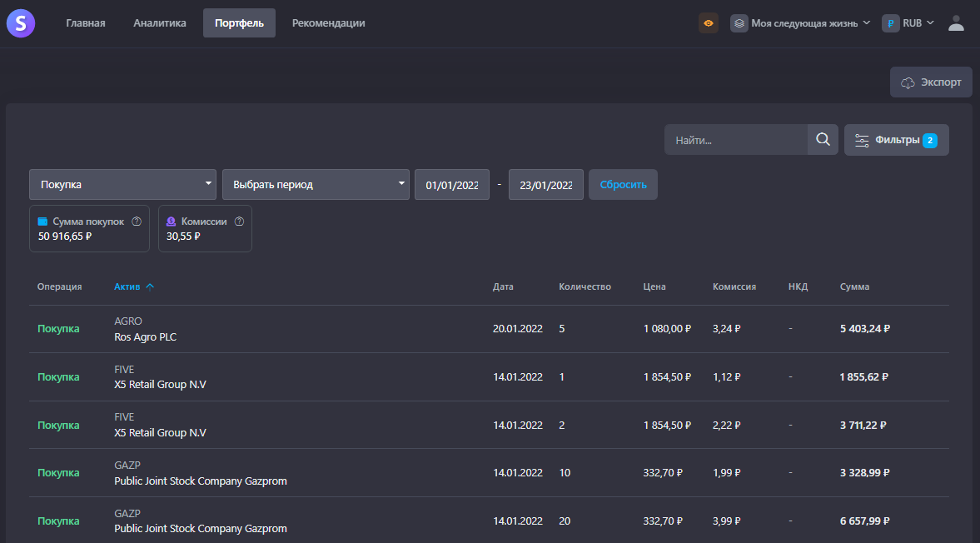Open Моя следующая жизнь portfolio dropdown
This screenshot has width=980, height=543.
pyautogui.click(x=800, y=23)
